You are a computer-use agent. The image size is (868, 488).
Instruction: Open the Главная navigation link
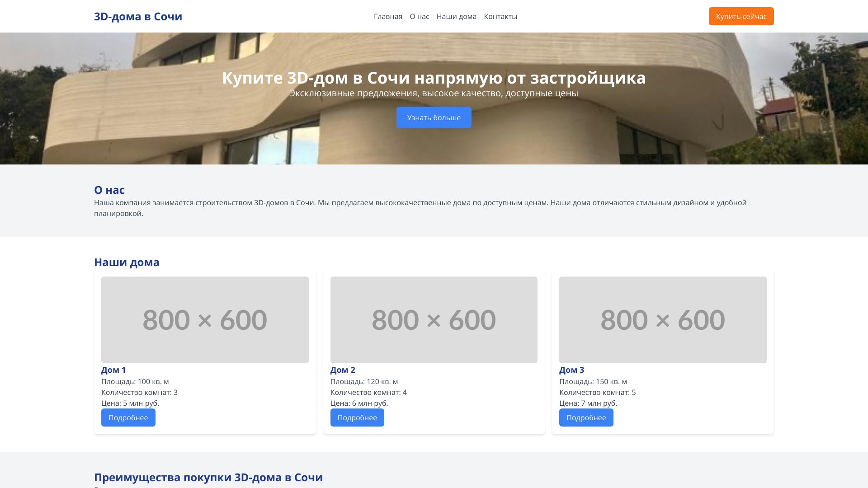click(x=388, y=17)
